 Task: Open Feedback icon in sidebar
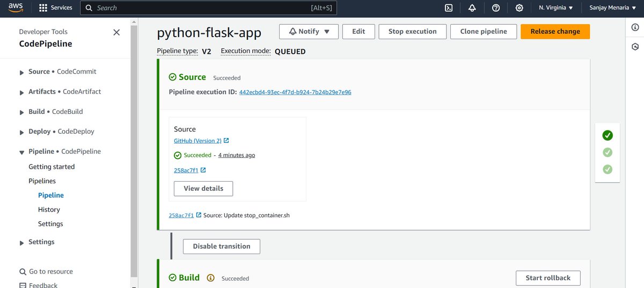click(23, 285)
